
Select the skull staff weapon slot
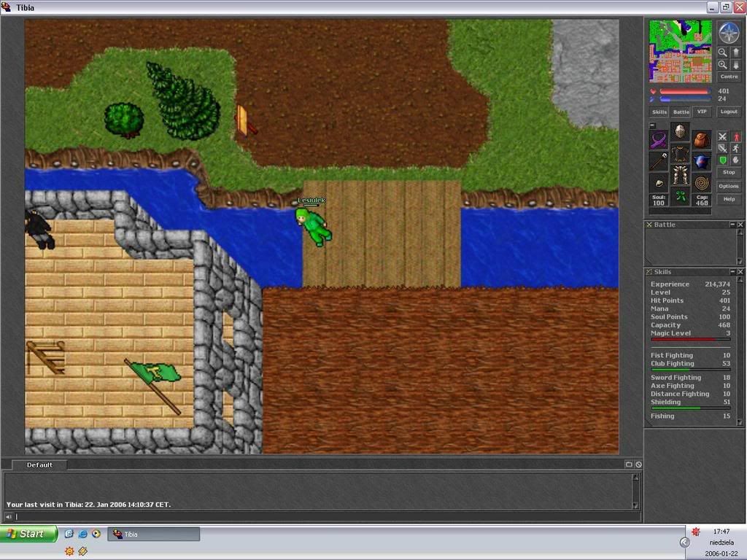pyautogui.click(x=659, y=161)
